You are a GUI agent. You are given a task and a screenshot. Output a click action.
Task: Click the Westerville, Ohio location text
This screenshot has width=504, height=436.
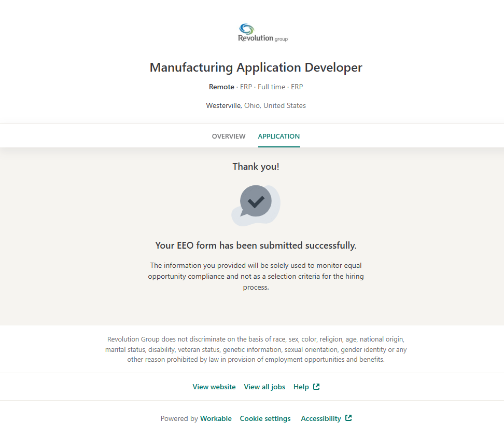point(256,106)
